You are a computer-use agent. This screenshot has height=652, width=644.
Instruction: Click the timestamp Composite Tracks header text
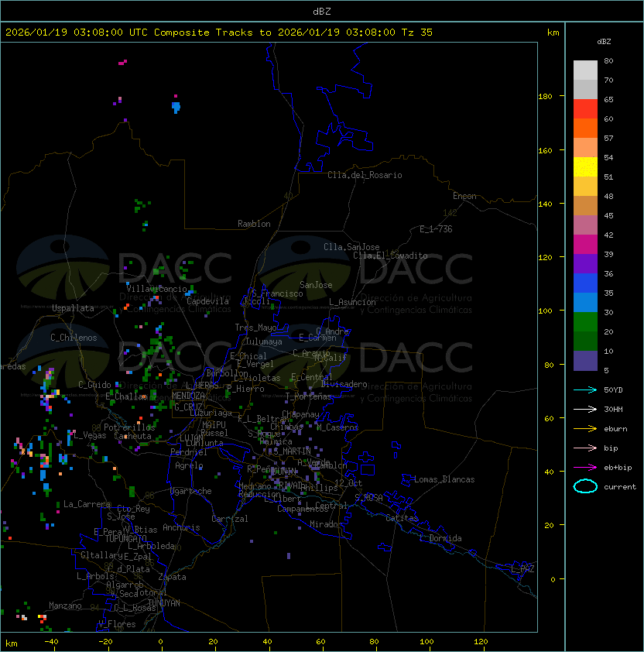[x=219, y=33]
